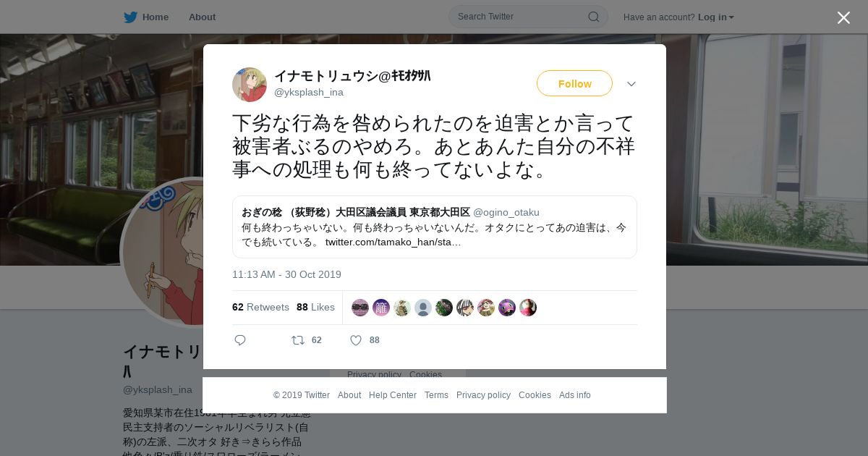Retweet using the retweet arrows icon
Screen dimensions: 868x456
click(298, 340)
